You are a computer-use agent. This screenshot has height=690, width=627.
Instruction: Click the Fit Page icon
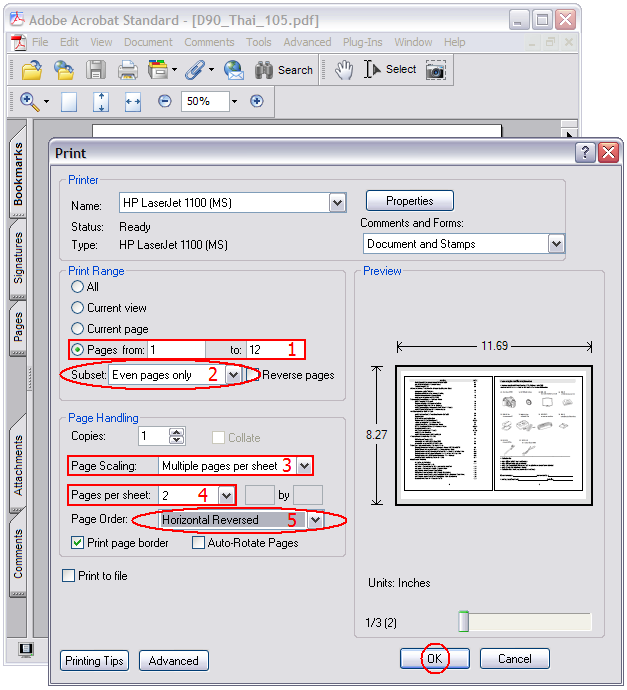pos(101,102)
